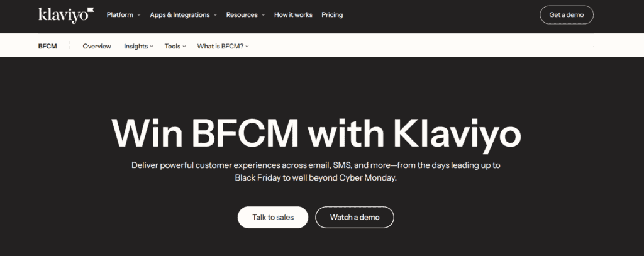Select the BFCM section label
The height and width of the screenshot is (256, 644).
tap(47, 46)
